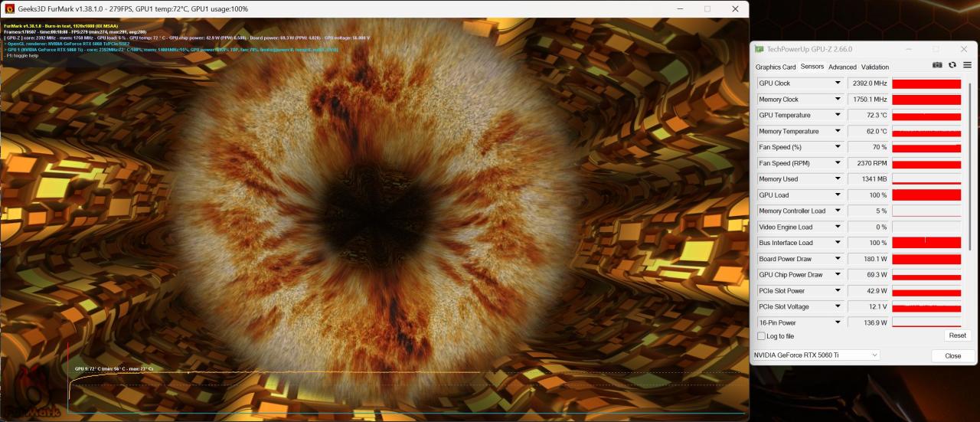Click the FurMark GPU temperature graph label
Viewport: 980px width, 422px height.
tap(113, 369)
